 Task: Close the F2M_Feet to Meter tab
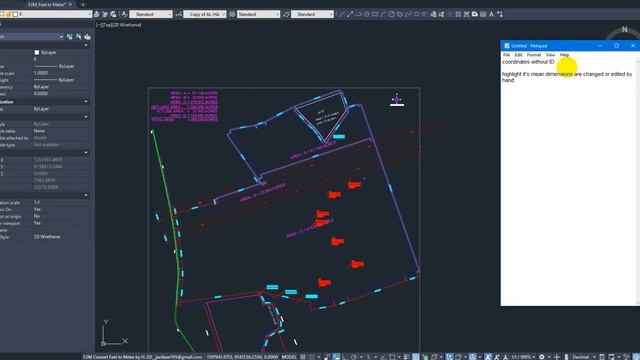(x=70, y=4)
